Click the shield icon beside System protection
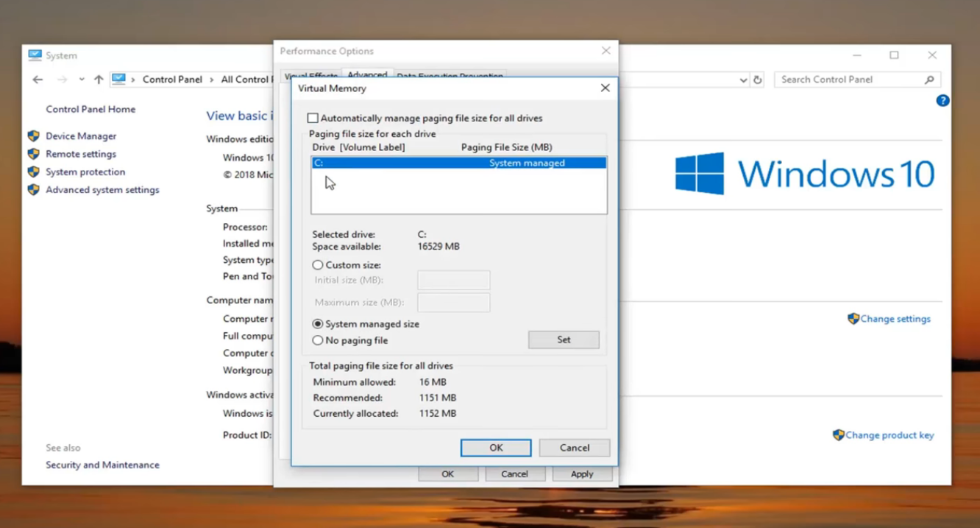The height and width of the screenshot is (528, 980). [32, 172]
